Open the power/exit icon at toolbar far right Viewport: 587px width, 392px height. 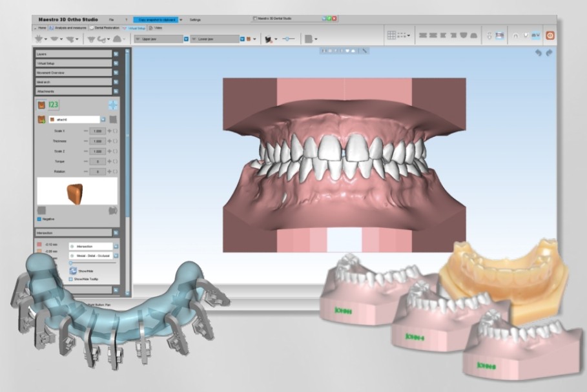[550, 35]
